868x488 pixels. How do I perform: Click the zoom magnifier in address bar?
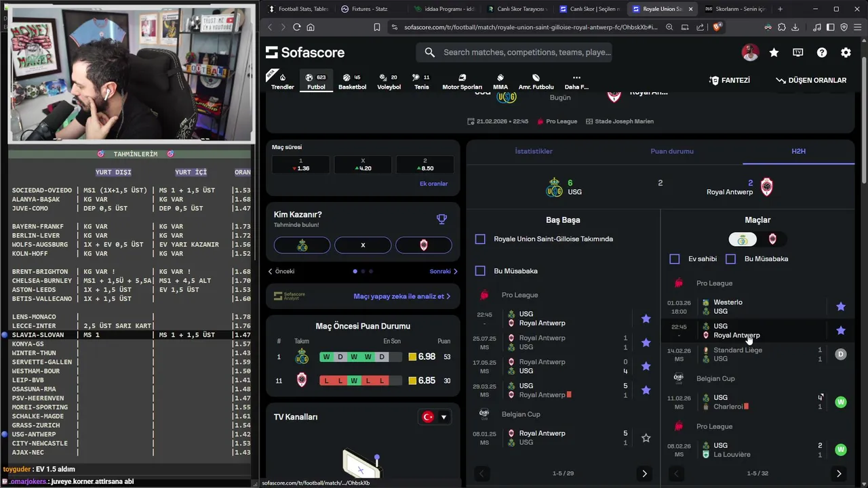point(669,27)
